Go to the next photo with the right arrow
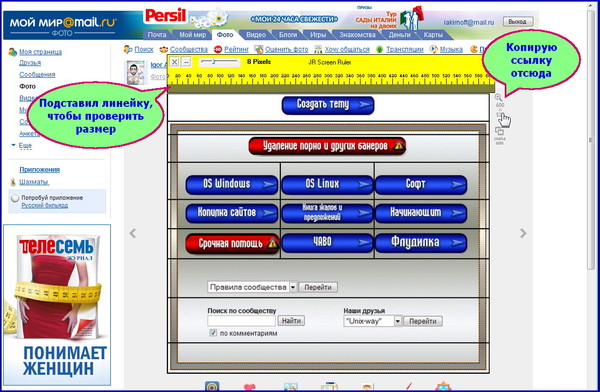 pyautogui.click(x=523, y=233)
